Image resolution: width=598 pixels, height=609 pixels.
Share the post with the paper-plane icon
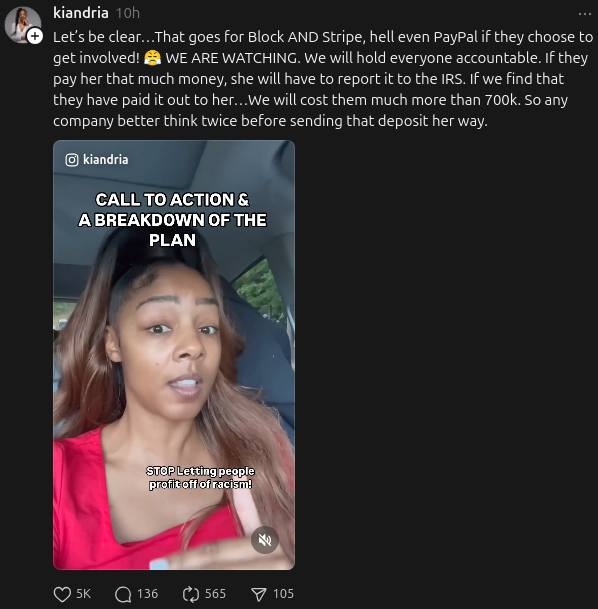click(x=259, y=594)
